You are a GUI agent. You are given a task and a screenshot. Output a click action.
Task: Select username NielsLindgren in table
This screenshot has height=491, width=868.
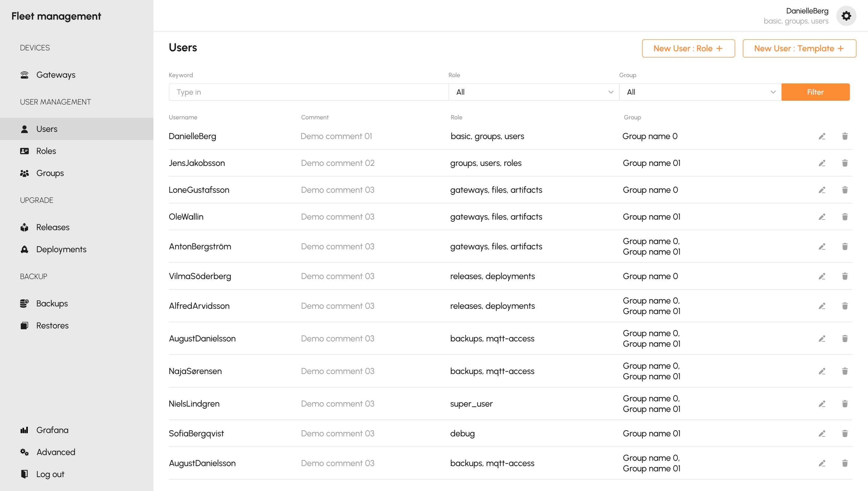[194, 404]
